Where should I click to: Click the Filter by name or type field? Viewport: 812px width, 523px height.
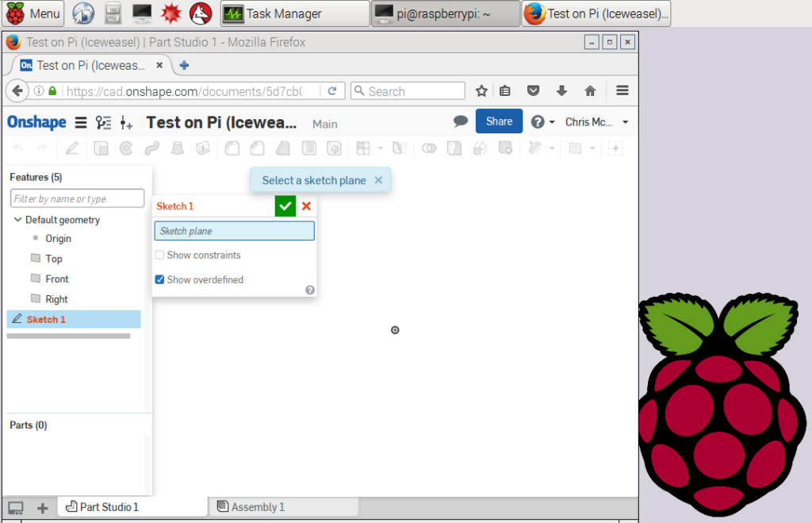click(x=77, y=198)
